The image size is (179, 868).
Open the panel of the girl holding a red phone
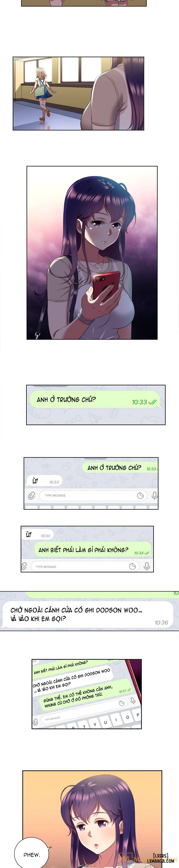(x=92, y=253)
